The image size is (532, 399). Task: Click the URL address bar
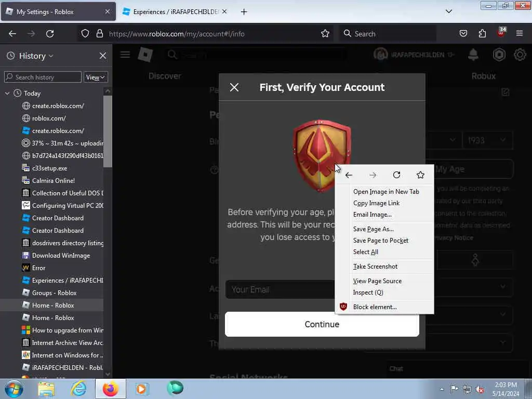(207, 34)
